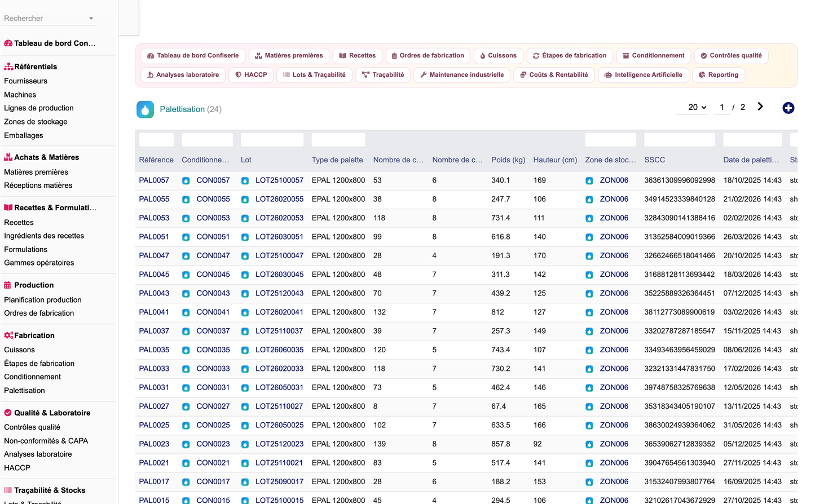
Task: Open the CON0027 conditionnement link
Action: click(x=213, y=406)
